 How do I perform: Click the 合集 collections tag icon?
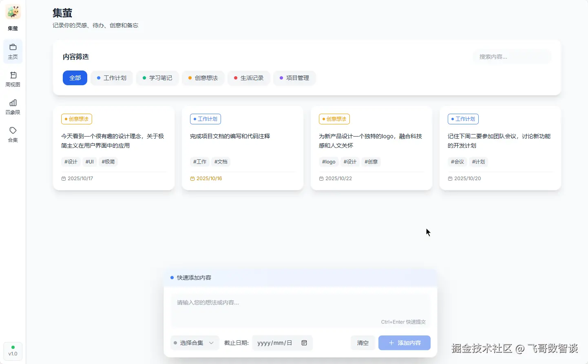coord(13,130)
